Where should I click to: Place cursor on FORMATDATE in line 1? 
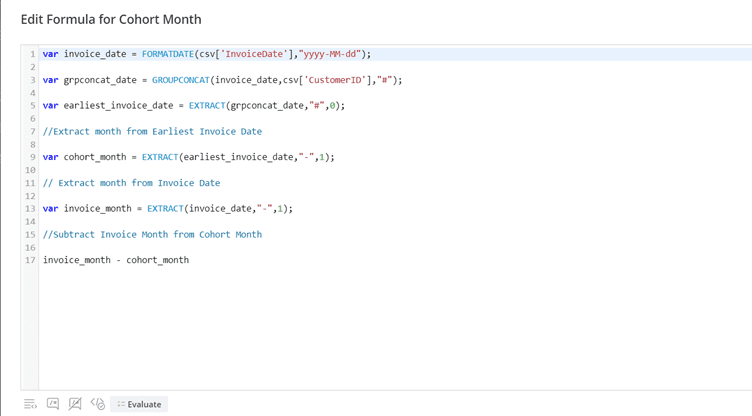pyautogui.click(x=168, y=54)
